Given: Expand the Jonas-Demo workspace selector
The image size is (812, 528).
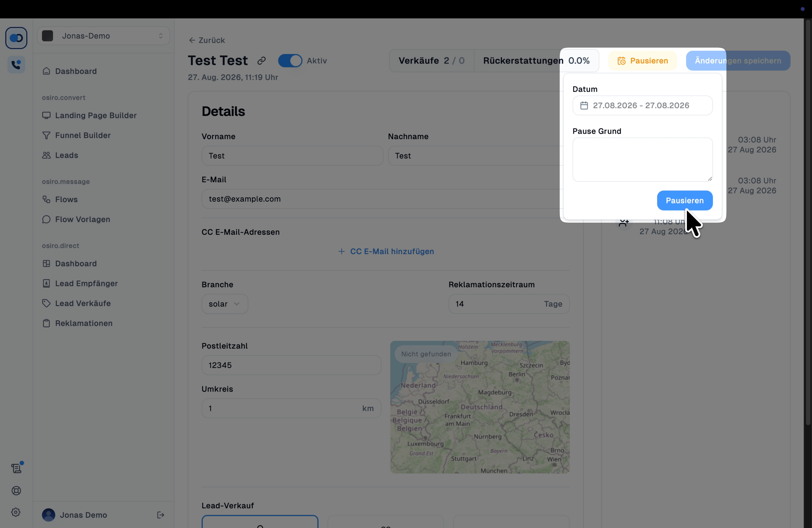Looking at the screenshot, I should 103,36.
